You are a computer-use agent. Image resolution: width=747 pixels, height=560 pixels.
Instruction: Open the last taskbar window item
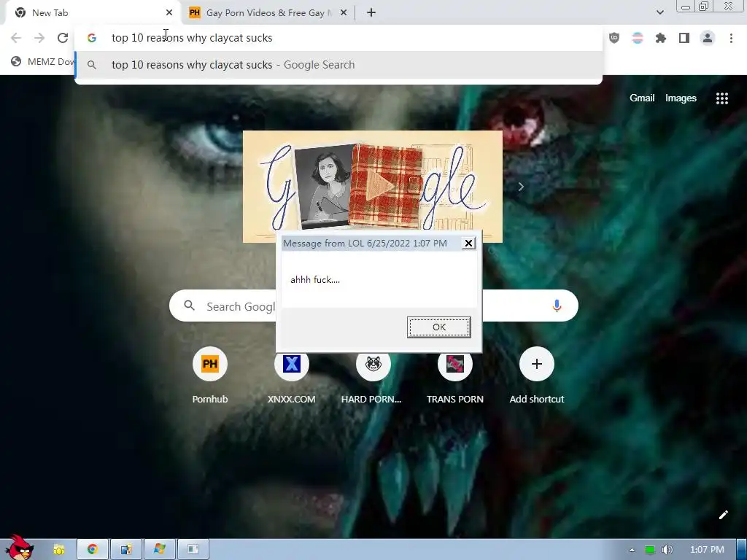193,550
